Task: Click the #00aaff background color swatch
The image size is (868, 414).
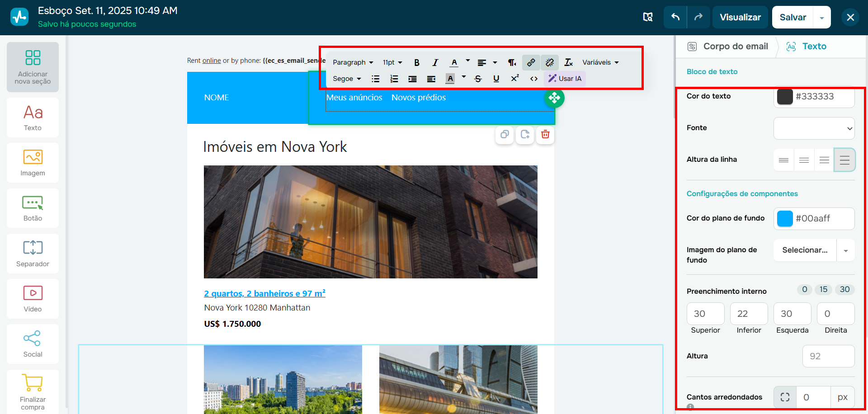Action: click(x=785, y=218)
